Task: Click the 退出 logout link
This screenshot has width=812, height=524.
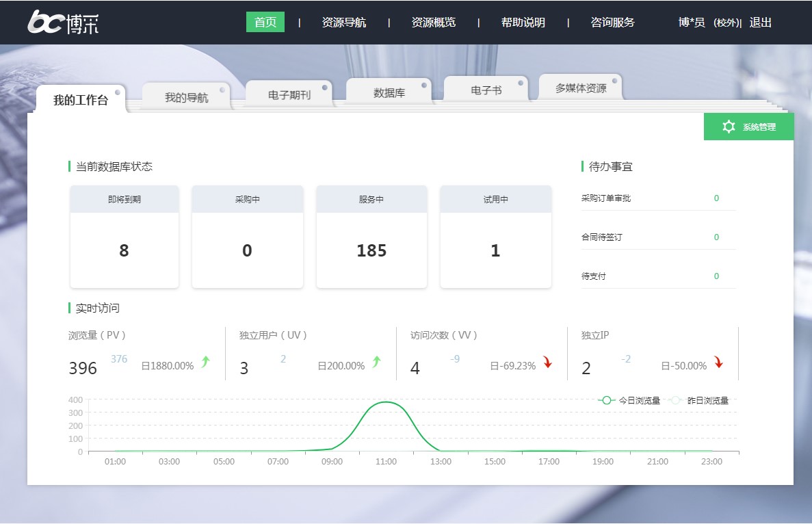Action: point(760,23)
